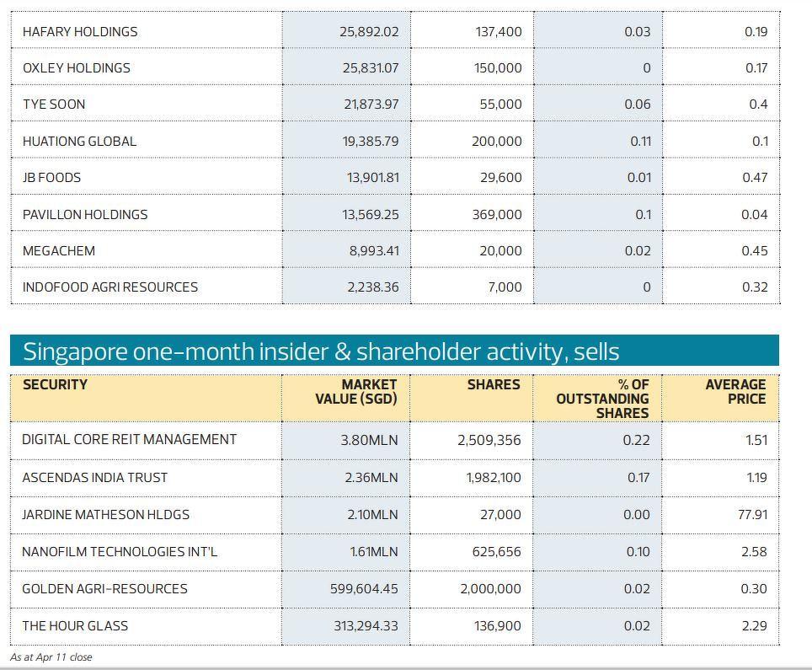Viewport: 812px width, 670px height.
Task: Click the As at Apr 11 close footnote
Action: tap(52, 657)
